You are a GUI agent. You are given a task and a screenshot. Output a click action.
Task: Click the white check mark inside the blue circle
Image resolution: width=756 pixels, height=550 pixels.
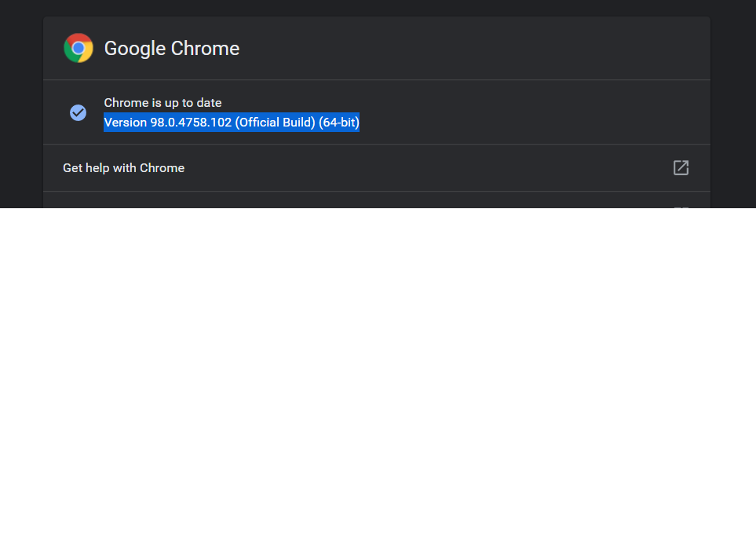(78, 112)
